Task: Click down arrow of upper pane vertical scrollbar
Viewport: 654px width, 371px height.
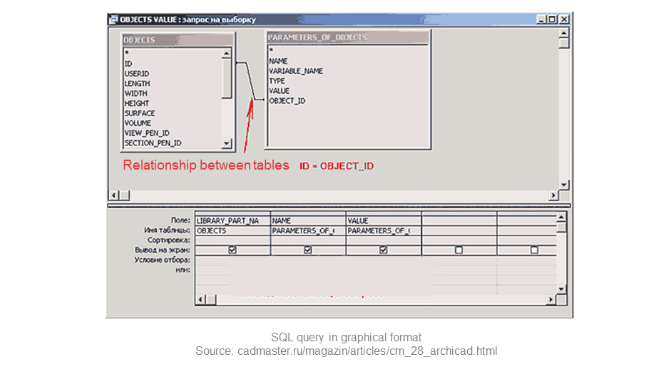Action: [x=564, y=184]
